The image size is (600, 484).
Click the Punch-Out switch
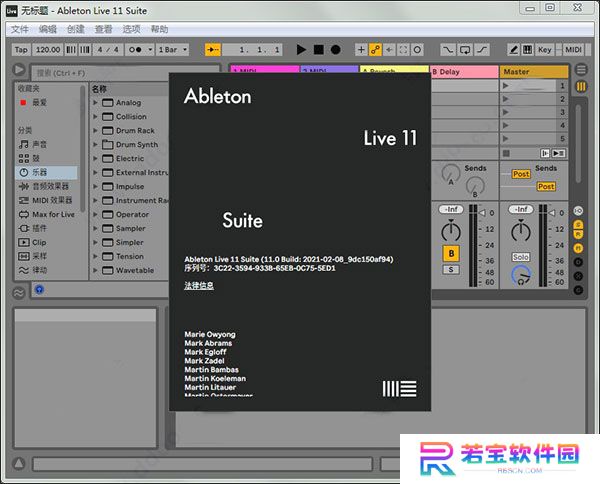pos(482,50)
